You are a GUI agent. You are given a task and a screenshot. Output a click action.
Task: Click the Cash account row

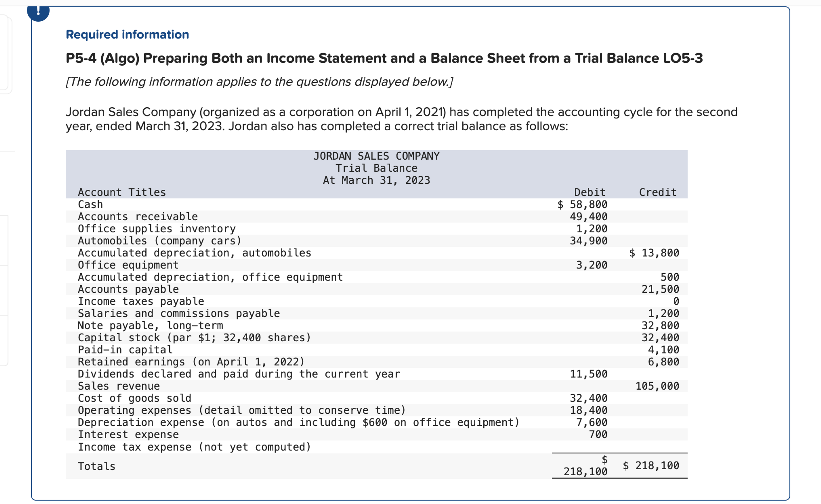90,204
